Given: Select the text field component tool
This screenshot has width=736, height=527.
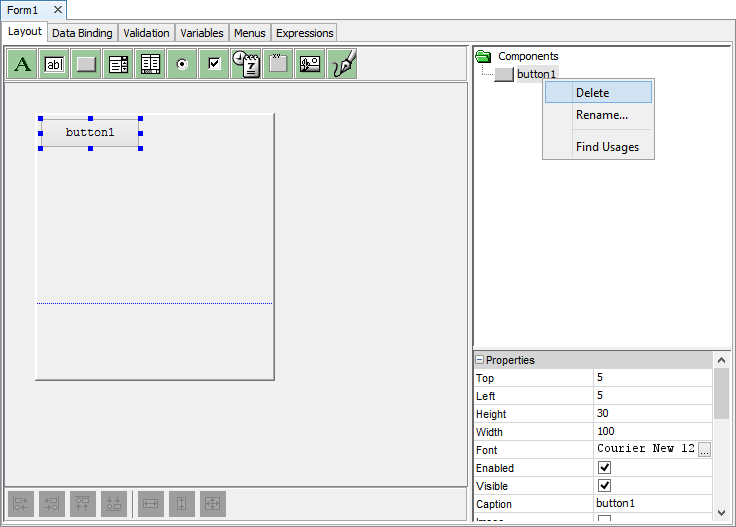Looking at the screenshot, I should (55, 64).
